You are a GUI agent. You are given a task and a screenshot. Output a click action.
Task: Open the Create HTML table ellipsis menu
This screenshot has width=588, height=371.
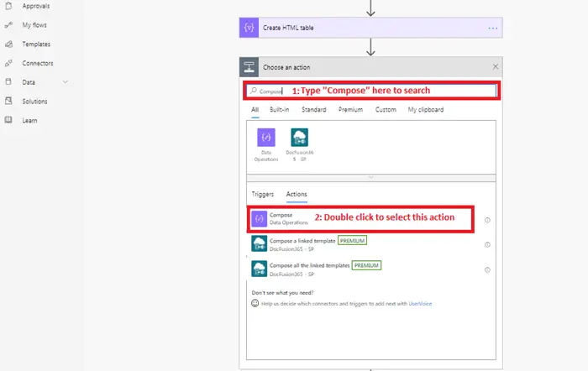point(493,28)
